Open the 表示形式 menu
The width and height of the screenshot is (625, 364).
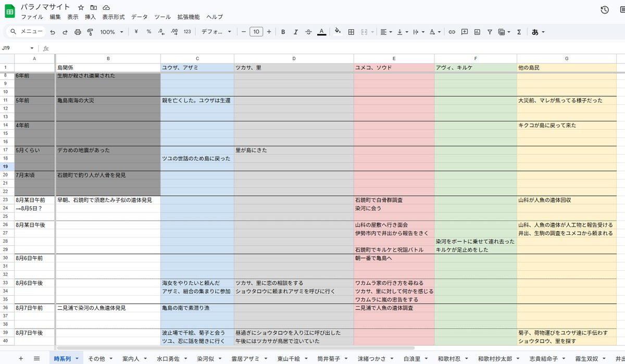114,17
